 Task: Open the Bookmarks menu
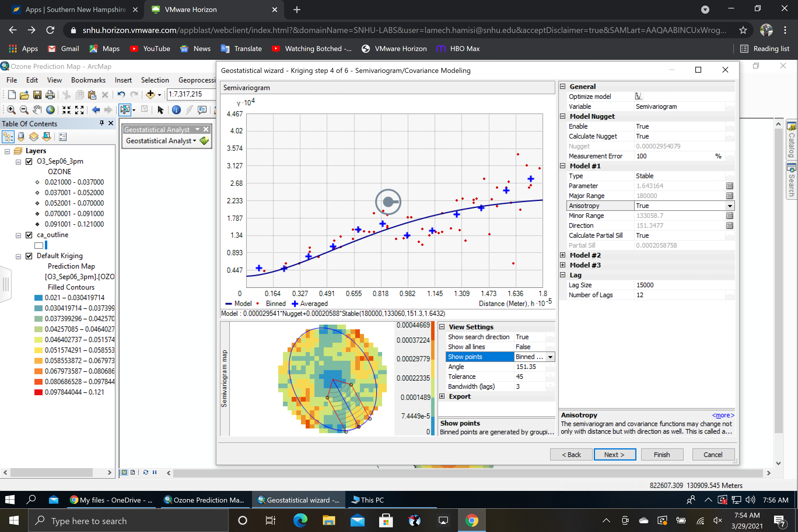[x=88, y=80]
